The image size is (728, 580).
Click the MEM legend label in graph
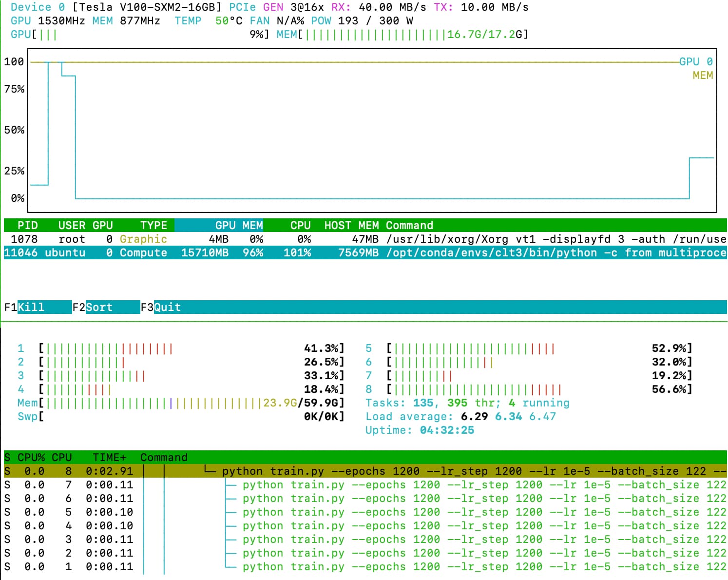coord(702,76)
